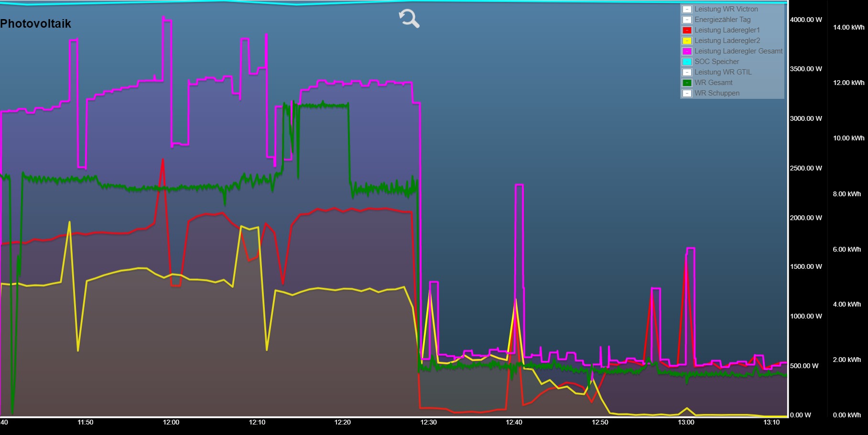
Task: Click the Leistung WR GTIL legend label
Action: click(x=723, y=72)
